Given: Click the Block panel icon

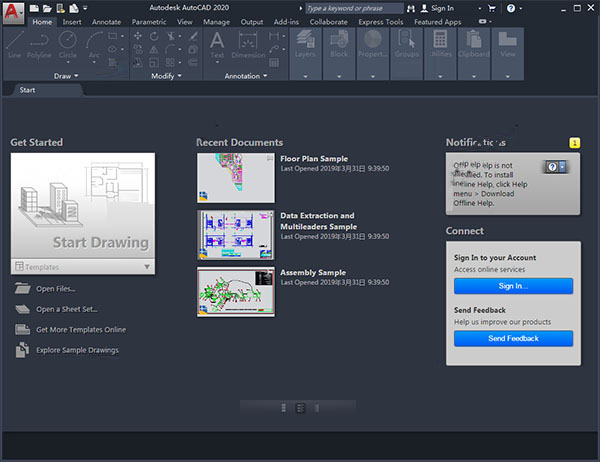Looking at the screenshot, I should [x=339, y=44].
